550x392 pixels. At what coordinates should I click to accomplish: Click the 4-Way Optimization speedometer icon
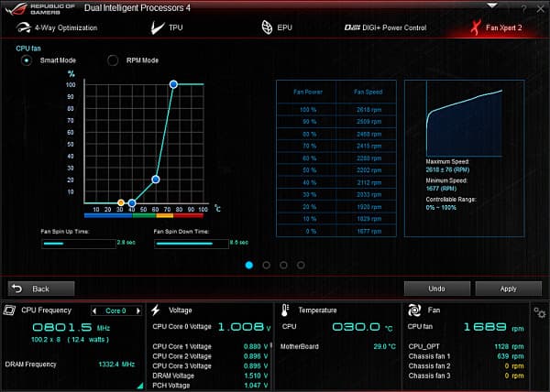coord(24,27)
